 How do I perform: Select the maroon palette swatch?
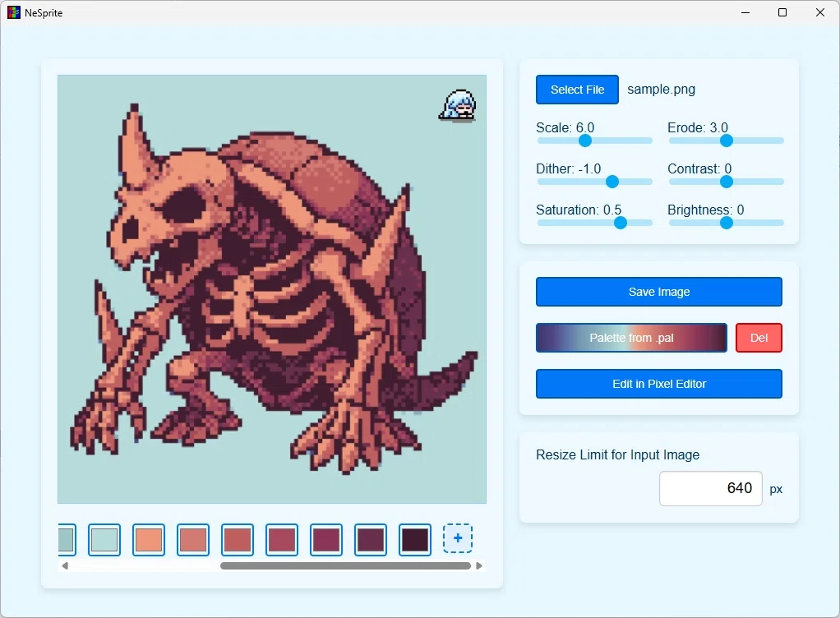[326, 539]
